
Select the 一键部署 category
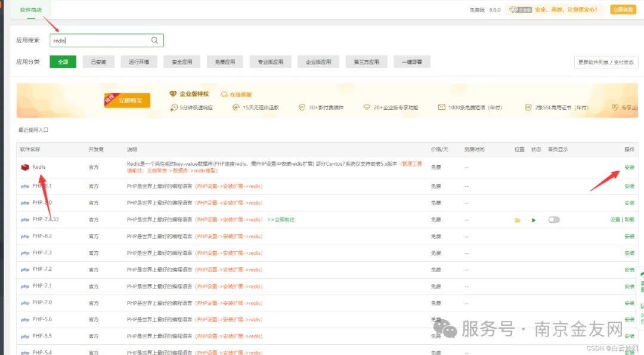(x=412, y=61)
